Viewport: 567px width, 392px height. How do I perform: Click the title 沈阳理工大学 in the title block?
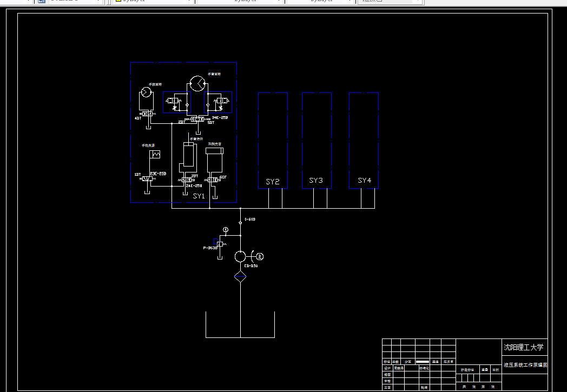pos(524,347)
